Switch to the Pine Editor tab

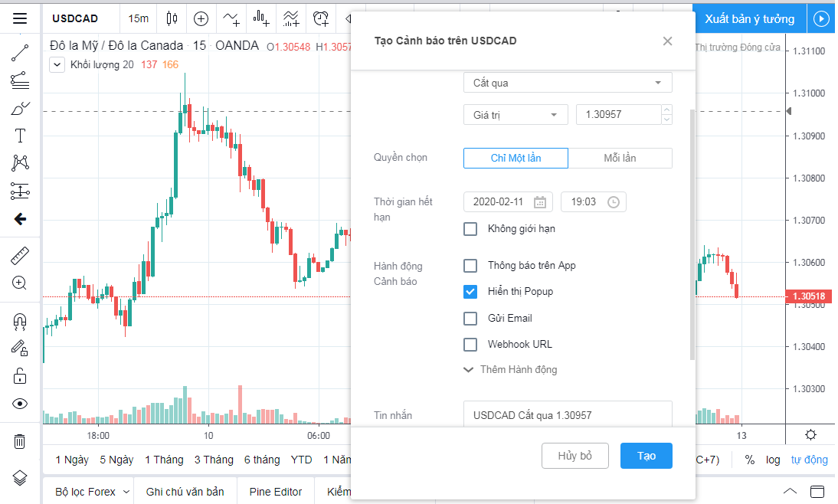point(275,492)
